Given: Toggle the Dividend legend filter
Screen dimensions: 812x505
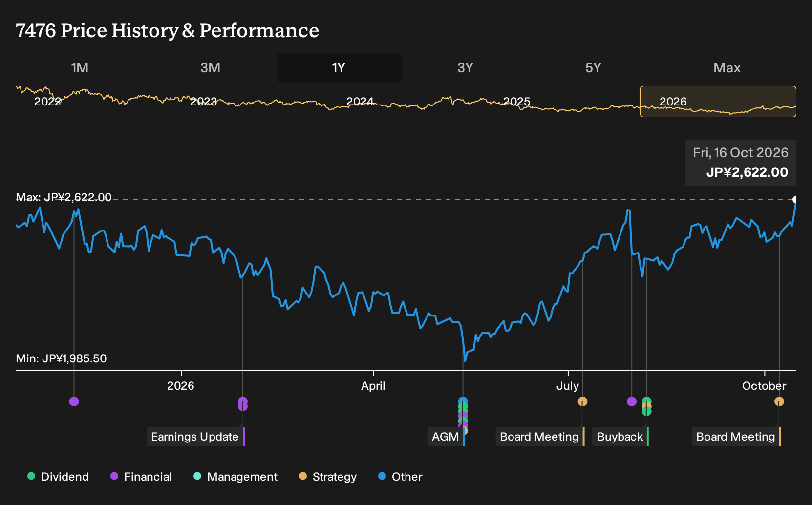Looking at the screenshot, I should pyautogui.click(x=58, y=477).
